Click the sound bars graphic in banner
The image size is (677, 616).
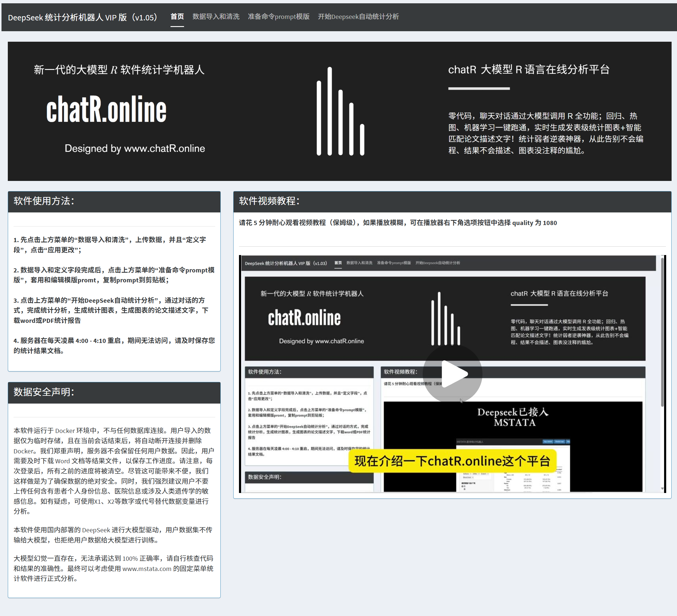(x=340, y=111)
